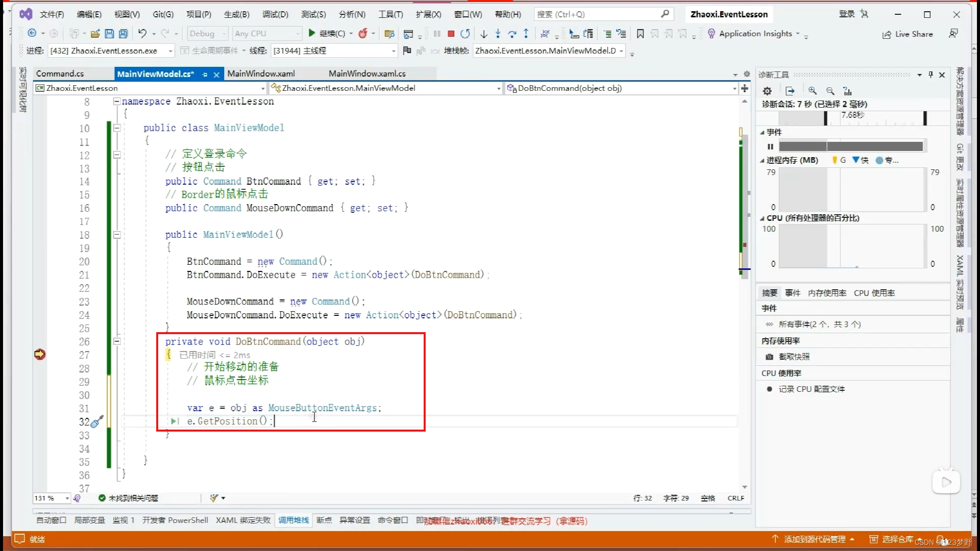Image resolution: width=980 pixels, height=551 pixels.
Task: Click the search box 搜索 (Ctrl+Q)
Action: click(603, 14)
